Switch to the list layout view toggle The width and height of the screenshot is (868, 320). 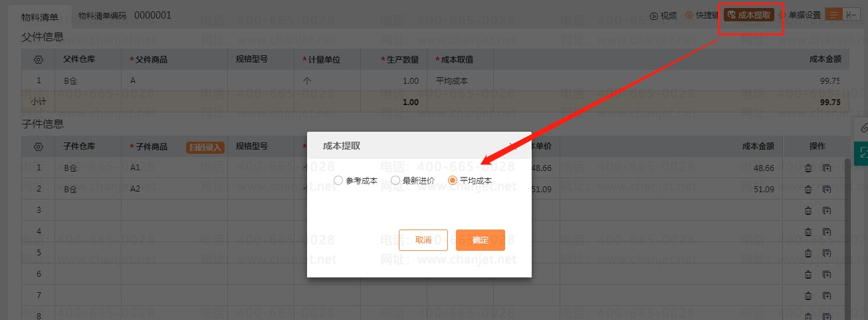[833, 15]
